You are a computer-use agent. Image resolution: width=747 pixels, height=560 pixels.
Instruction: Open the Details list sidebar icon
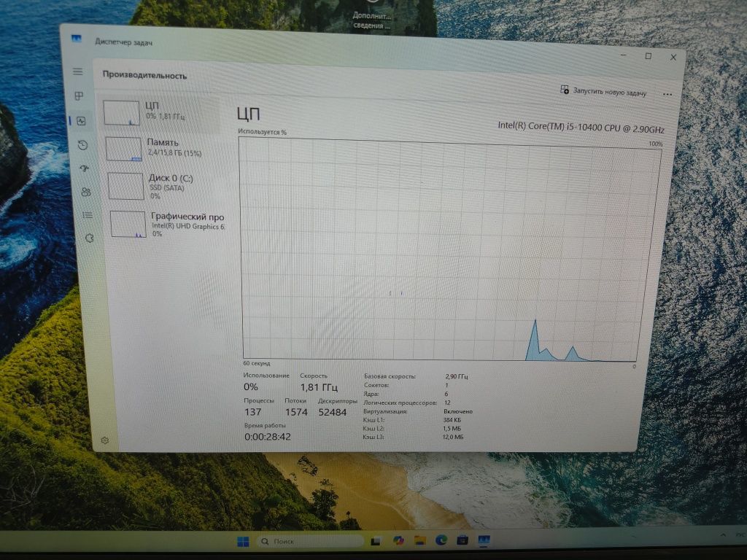pyautogui.click(x=88, y=215)
